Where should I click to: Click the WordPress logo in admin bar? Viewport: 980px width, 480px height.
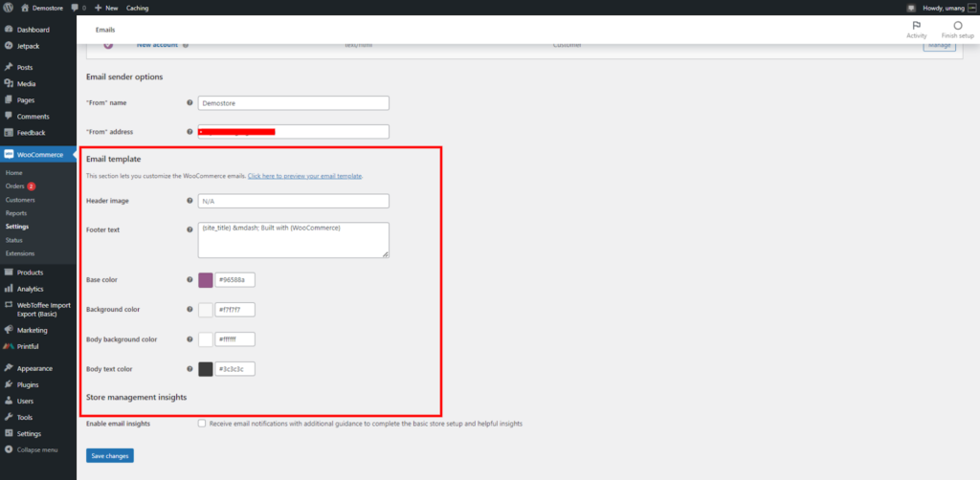(8, 8)
